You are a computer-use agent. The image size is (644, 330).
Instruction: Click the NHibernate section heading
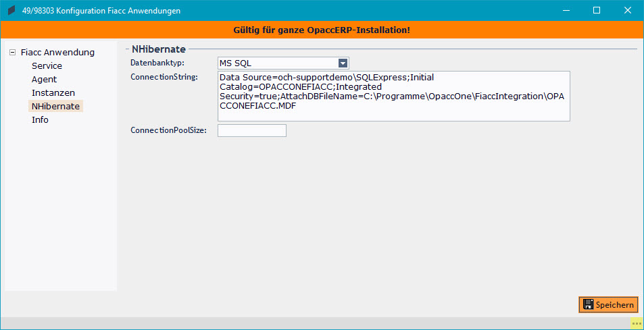159,50
